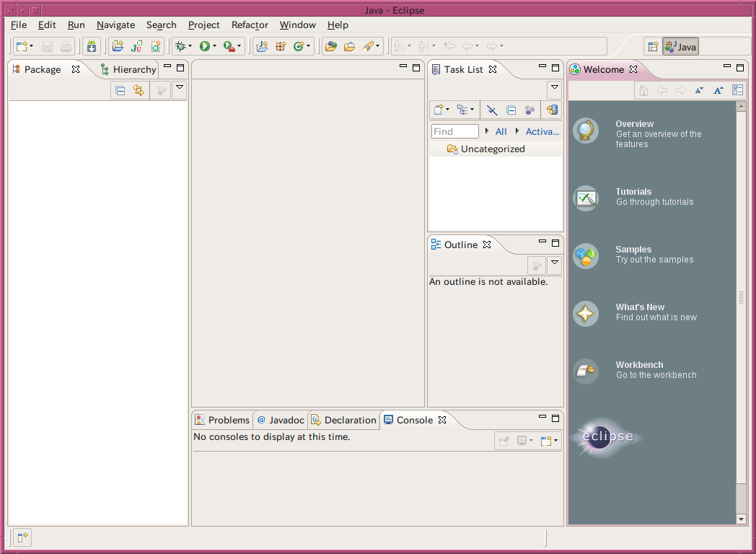Click the fast view icon in status bar
Viewport: 756px width, 554px height.
pos(22,537)
